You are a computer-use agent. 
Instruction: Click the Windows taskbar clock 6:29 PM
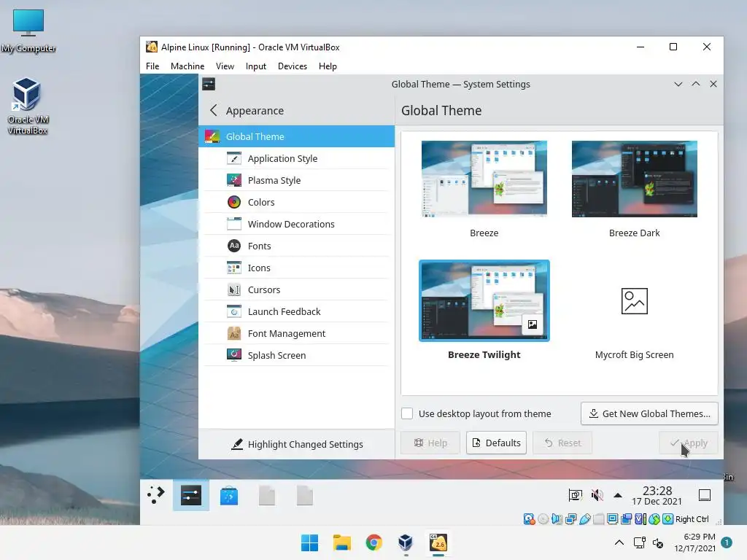694,542
